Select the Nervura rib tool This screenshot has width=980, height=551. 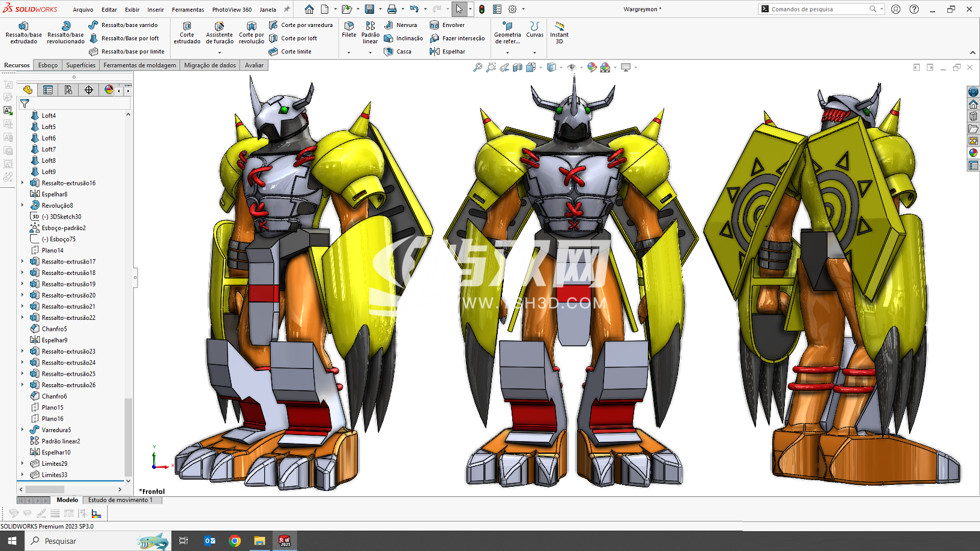(401, 25)
